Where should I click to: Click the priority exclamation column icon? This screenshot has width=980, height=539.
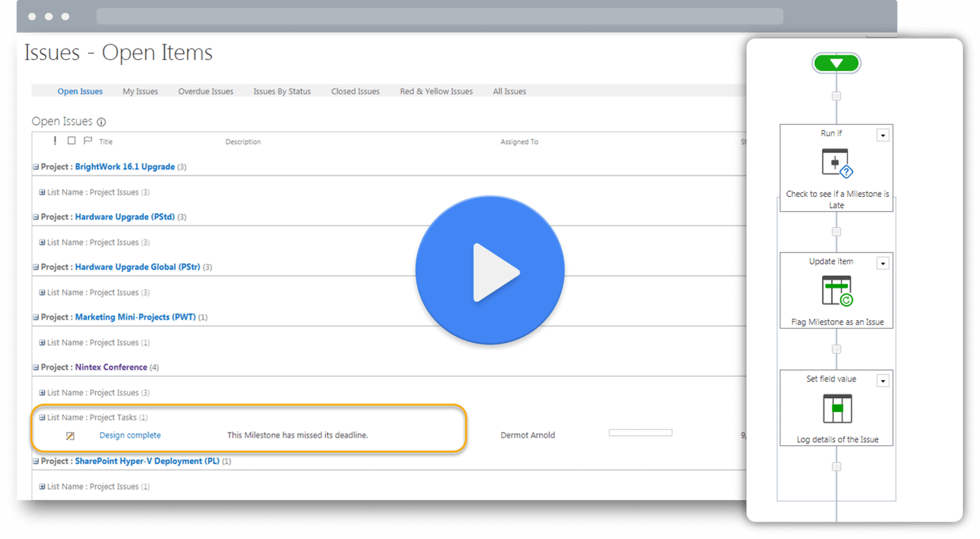click(x=55, y=141)
